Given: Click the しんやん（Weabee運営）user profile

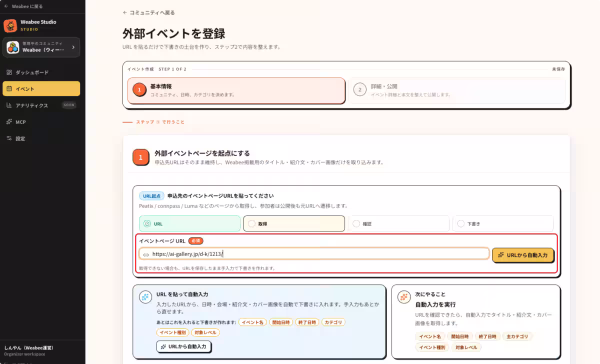Looking at the screenshot, I should click(x=29, y=350).
